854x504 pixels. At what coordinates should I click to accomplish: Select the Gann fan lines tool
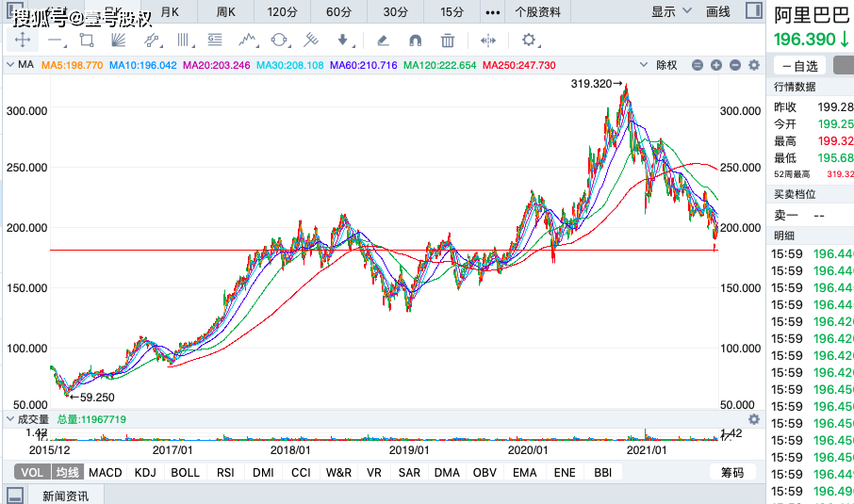[118, 41]
